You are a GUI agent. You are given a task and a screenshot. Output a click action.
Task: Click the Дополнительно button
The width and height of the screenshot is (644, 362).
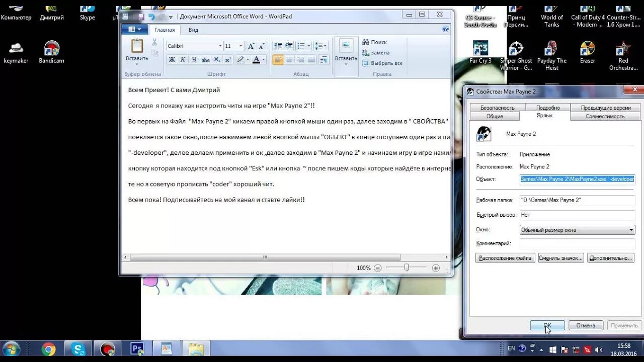611,258
